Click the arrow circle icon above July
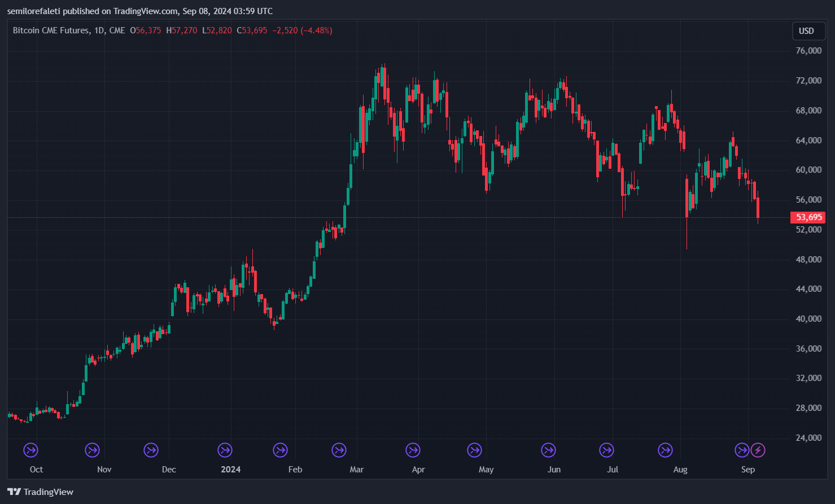The image size is (835, 504). (x=606, y=450)
